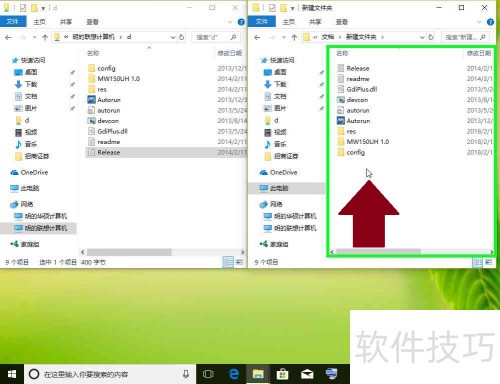500x384 pixels.
Task: Open Task View on taskbar
Action: click(208, 374)
